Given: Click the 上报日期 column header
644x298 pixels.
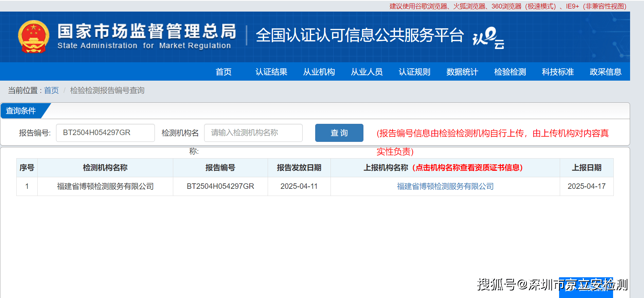Looking at the screenshot, I should pyautogui.click(x=587, y=168).
